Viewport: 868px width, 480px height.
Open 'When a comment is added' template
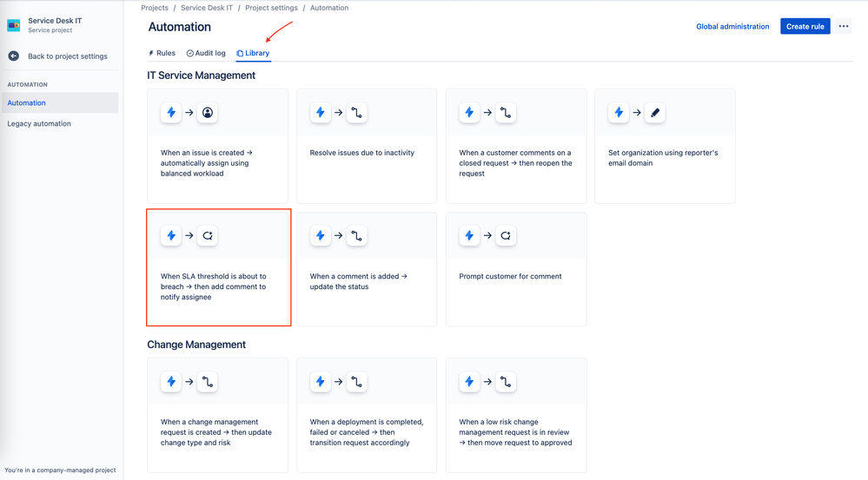click(367, 269)
